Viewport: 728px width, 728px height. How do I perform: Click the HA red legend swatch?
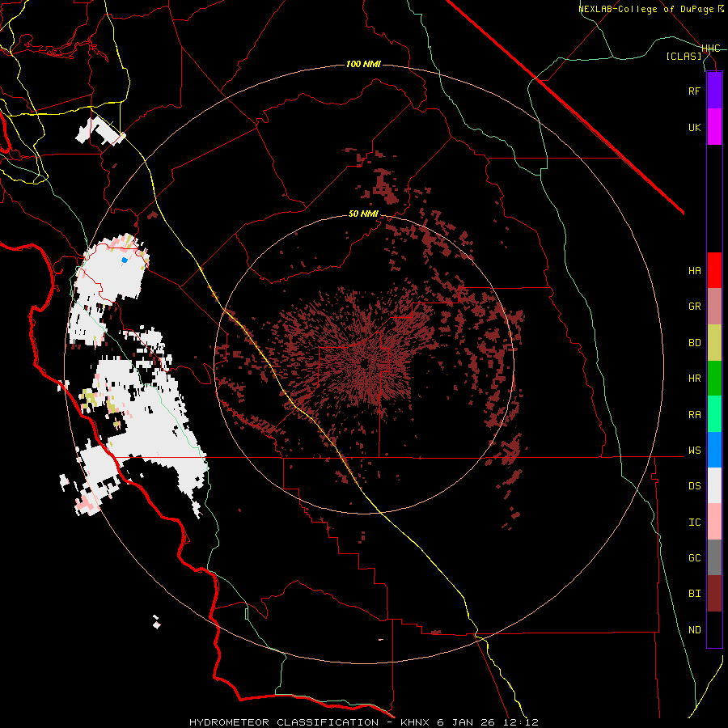point(714,270)
